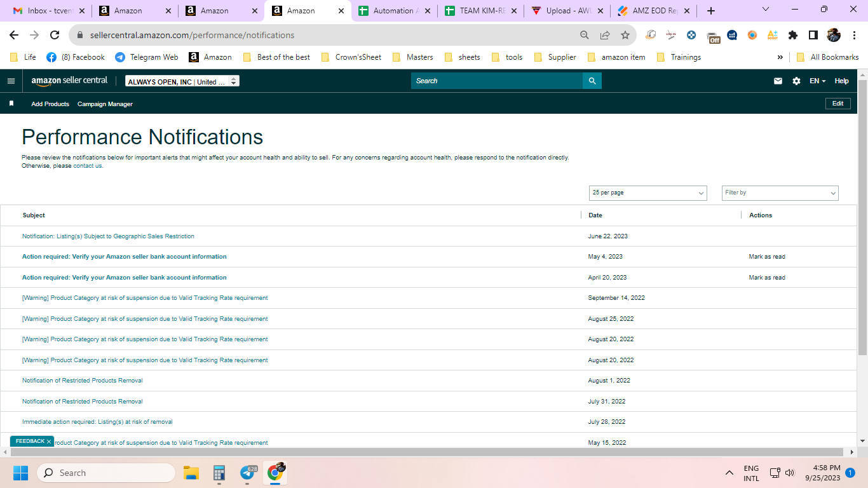Open the Chrome three-dot menu
This screenshot has height=488, width=868.
pos(854,35)
